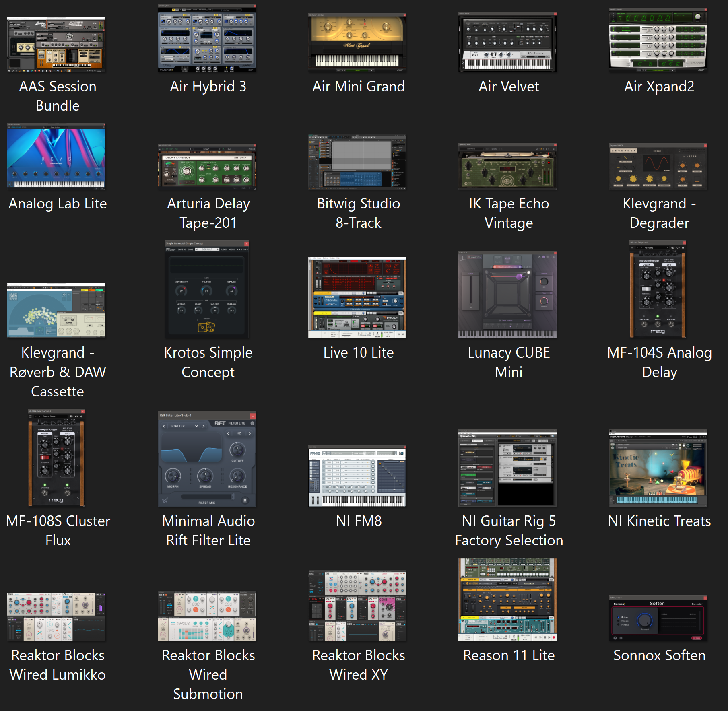
Task: Click the 'Live 10 Lite' label
Action: (x=359, y=353)
